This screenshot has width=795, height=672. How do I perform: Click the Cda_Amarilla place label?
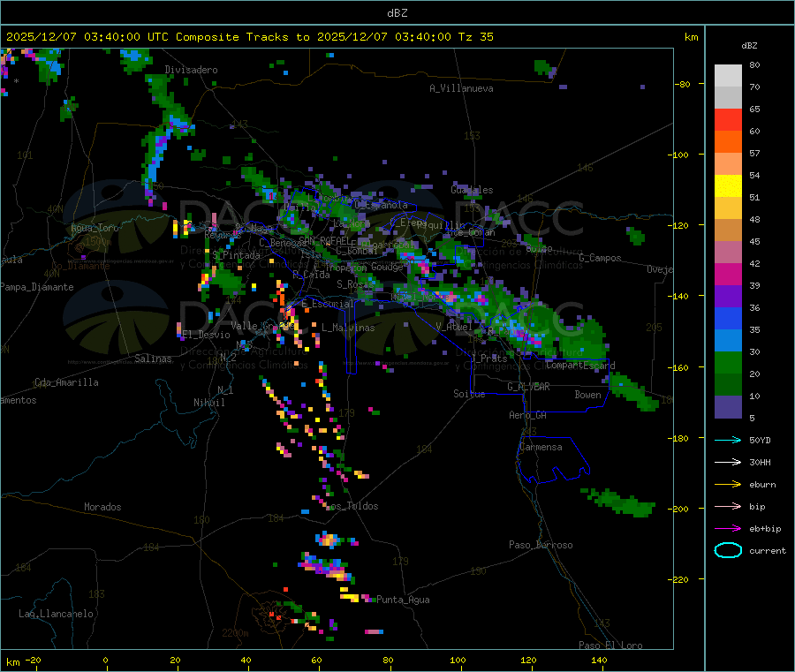tap(66, 382)
